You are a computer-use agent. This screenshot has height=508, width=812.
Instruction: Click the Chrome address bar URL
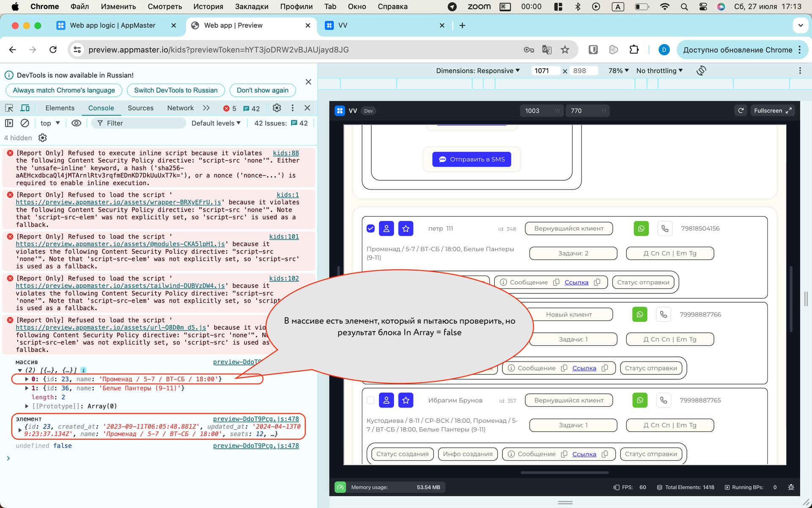(x=218, y=50)
